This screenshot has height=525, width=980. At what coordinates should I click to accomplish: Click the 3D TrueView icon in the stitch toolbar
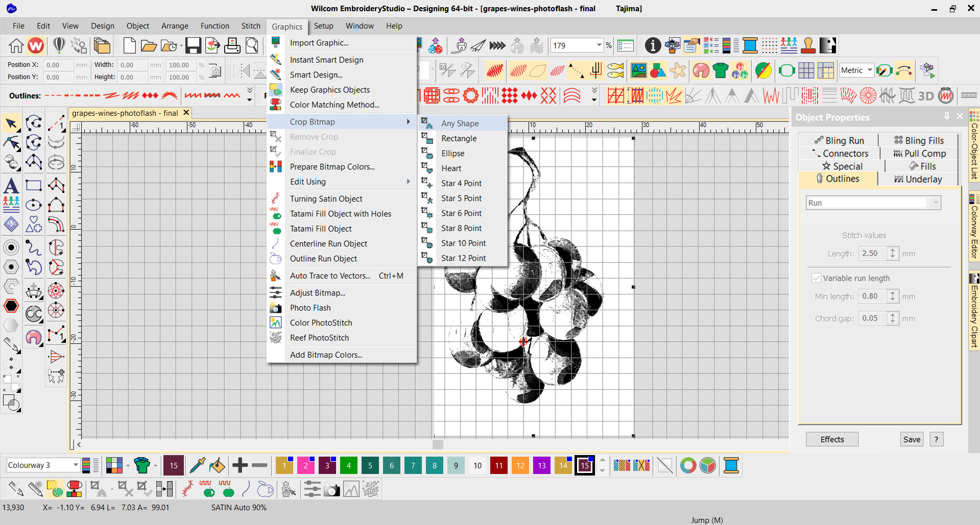click(925, 95)
